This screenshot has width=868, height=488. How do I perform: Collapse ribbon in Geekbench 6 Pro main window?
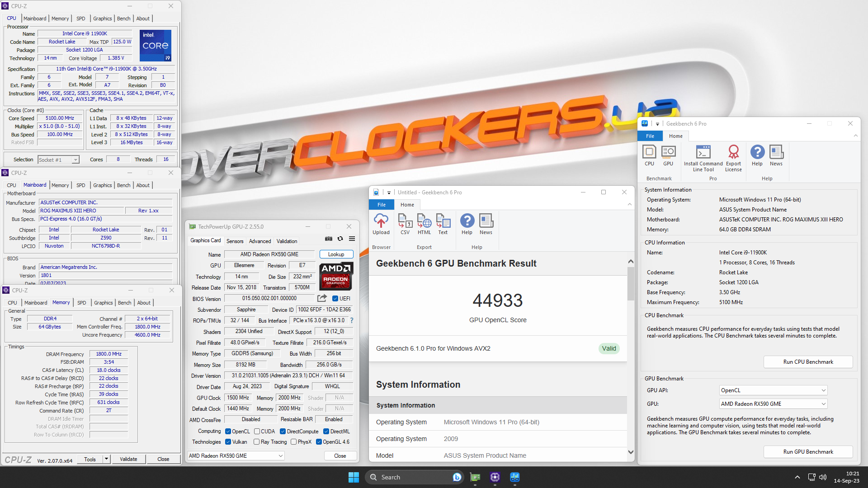coord(855,136)
